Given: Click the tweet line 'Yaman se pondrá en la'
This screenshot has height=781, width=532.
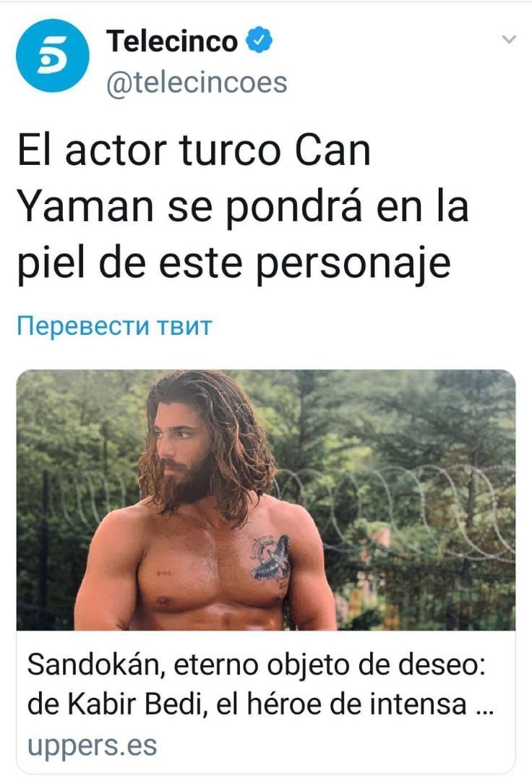Looking at the screenshot, I should 243,207.
